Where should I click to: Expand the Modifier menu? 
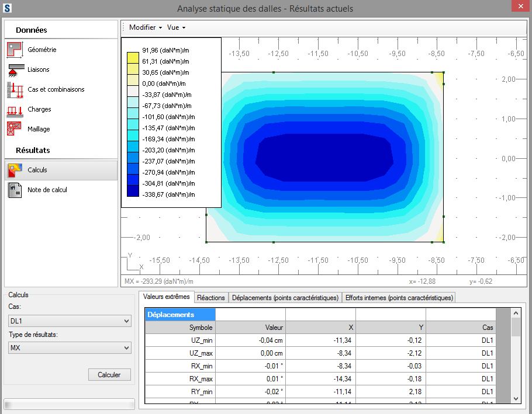point(145,27)
